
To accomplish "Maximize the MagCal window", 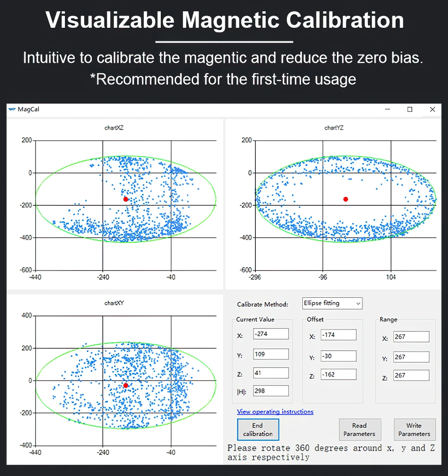I will 409,109.
